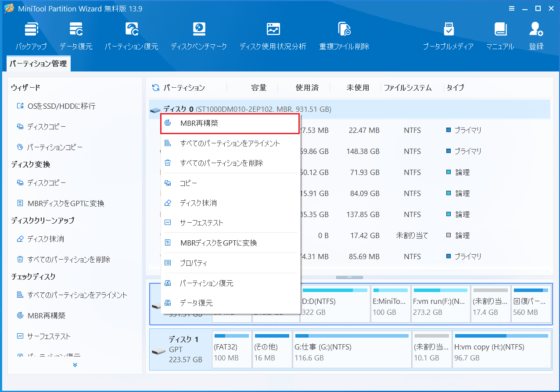Sort by the ファイルシステム column header
The height and width of the screenshot is (392, 560).
pyautogui.click(x=408, y=88)
